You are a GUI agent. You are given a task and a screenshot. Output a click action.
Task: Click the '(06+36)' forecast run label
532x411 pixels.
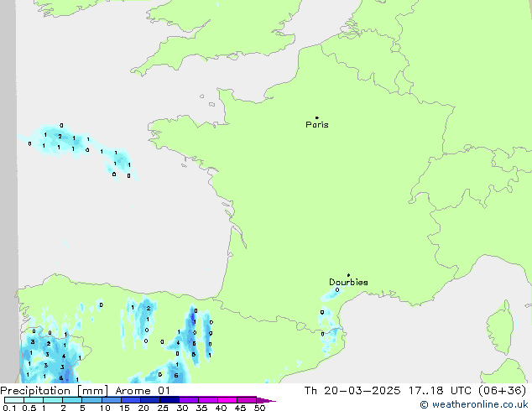tap(502, 391)
